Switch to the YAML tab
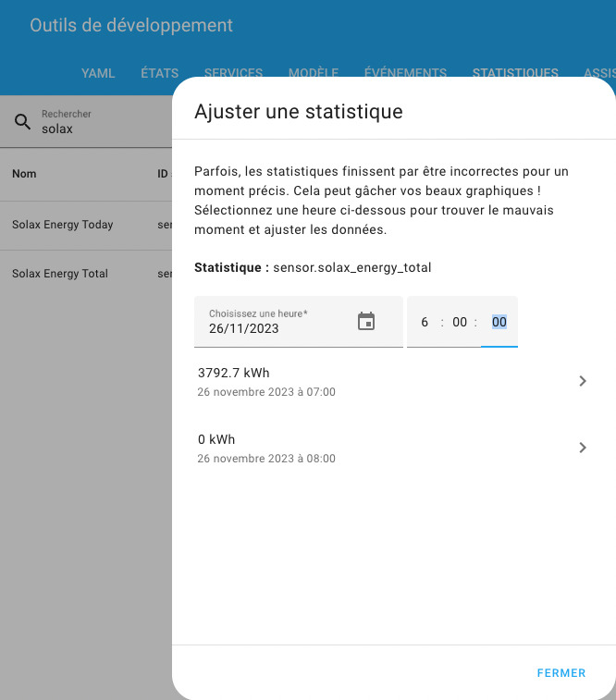The height and width of the screenshot is (700, 616). coord(98,73)
